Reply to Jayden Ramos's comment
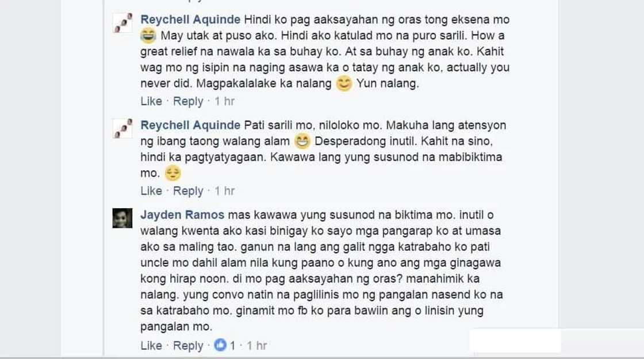 point(188,346)
